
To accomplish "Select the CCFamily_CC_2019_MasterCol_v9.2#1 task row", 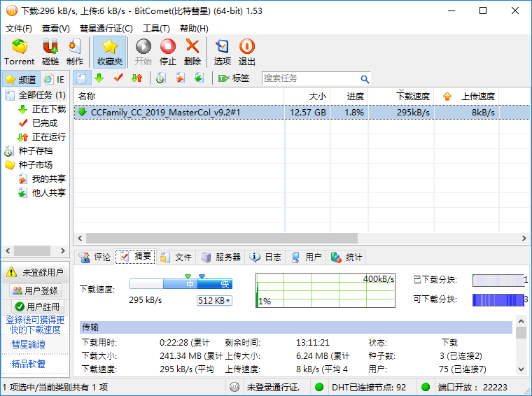I will pos(302,112).
